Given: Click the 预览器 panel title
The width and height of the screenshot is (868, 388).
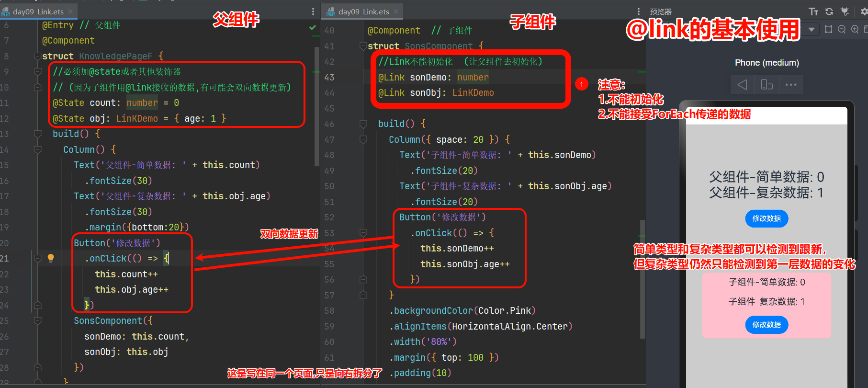Looking at the screenshot, I should [x=661, y=11].
